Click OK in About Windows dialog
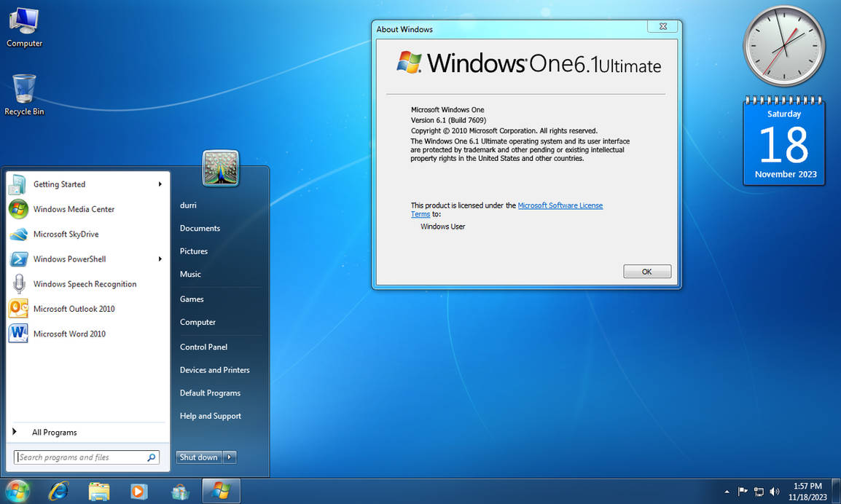 click(x=647, y=272)
